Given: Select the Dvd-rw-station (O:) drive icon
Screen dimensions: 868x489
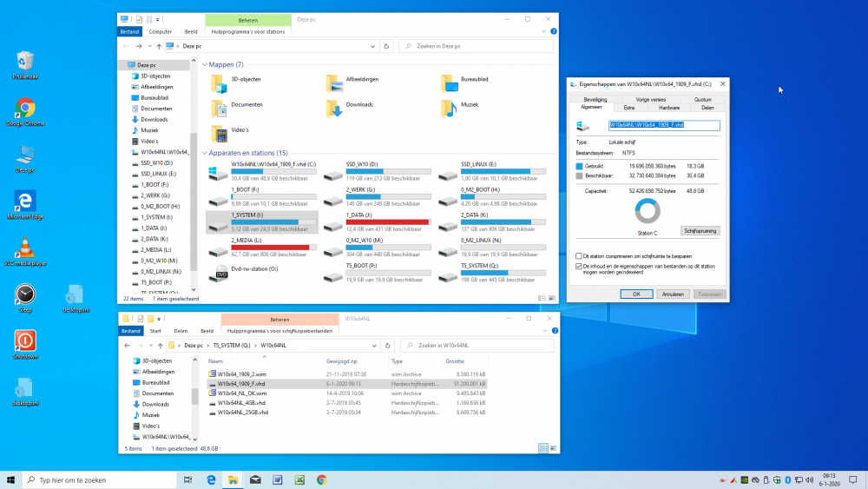Looking at the screenshot, I should pyautogui.click(x=217, y=274).
